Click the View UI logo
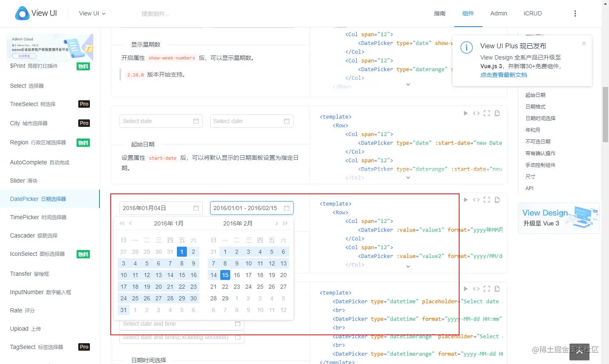The width and height of the screenshot is (609, 364). [36, 13]
